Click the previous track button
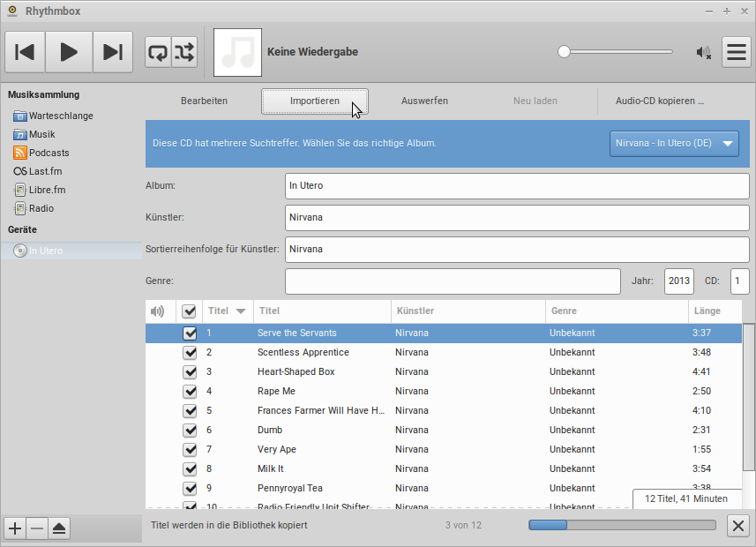The image size is (756, 547). (25, 52)
